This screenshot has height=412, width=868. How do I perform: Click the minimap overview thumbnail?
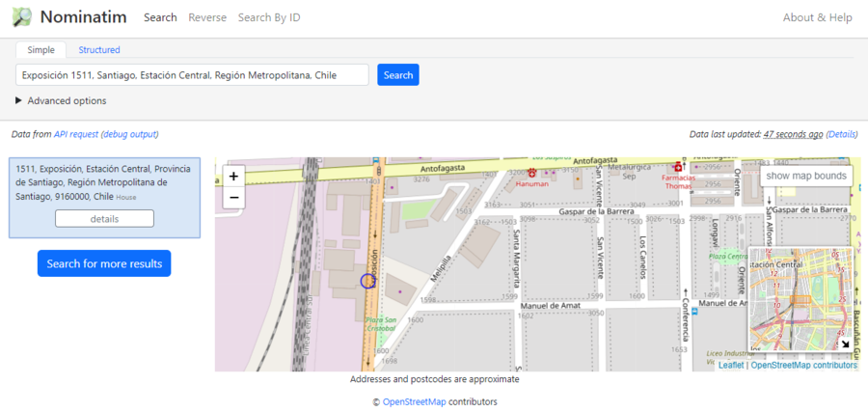(800, 299)
